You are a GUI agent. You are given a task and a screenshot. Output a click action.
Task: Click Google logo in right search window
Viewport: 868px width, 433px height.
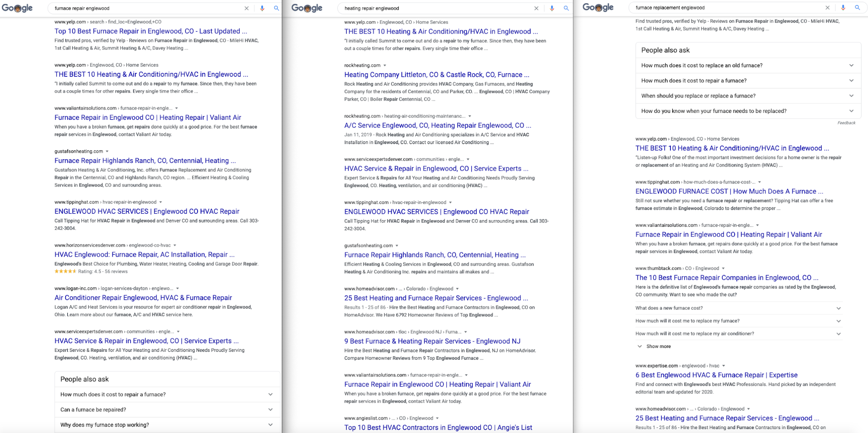(598, 7)
